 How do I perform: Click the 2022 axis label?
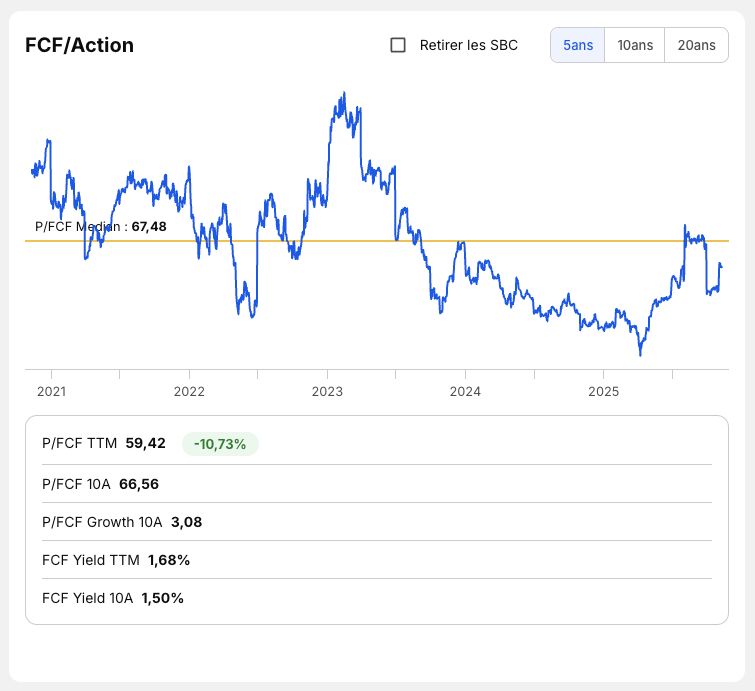pyautogui.click(x=189, y=391)
